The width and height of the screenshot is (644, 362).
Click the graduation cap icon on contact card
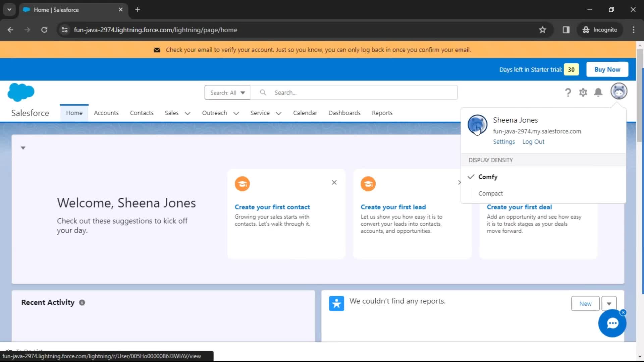(242, 184)
